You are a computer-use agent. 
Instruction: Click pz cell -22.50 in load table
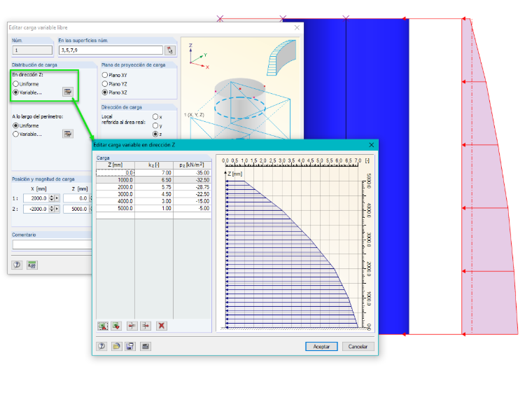[x=192, y=194]
